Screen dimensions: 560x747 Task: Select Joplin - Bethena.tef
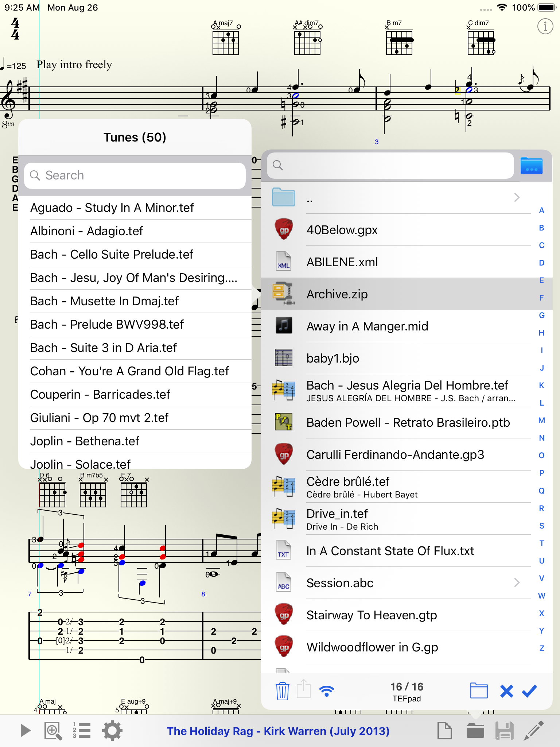[135, 441]
